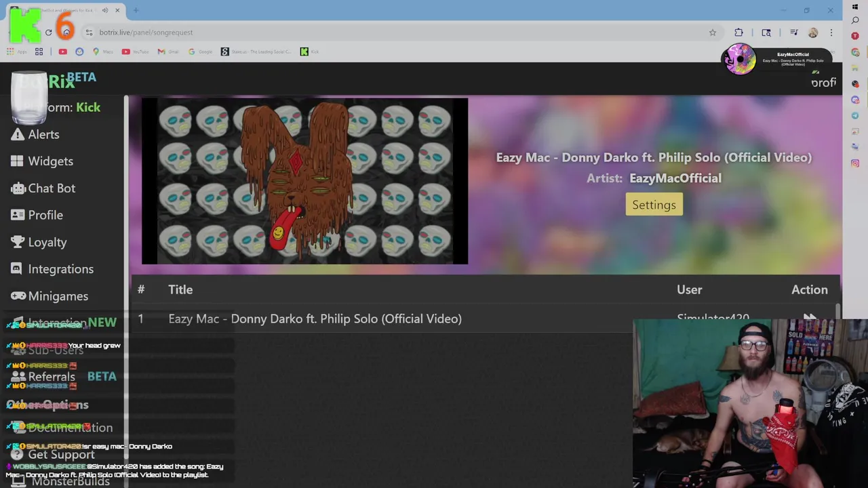Viewport: 868px width, 488px height.
Task: Open the Widgets panel in sidebar
Action: click(x=42, y=161)
